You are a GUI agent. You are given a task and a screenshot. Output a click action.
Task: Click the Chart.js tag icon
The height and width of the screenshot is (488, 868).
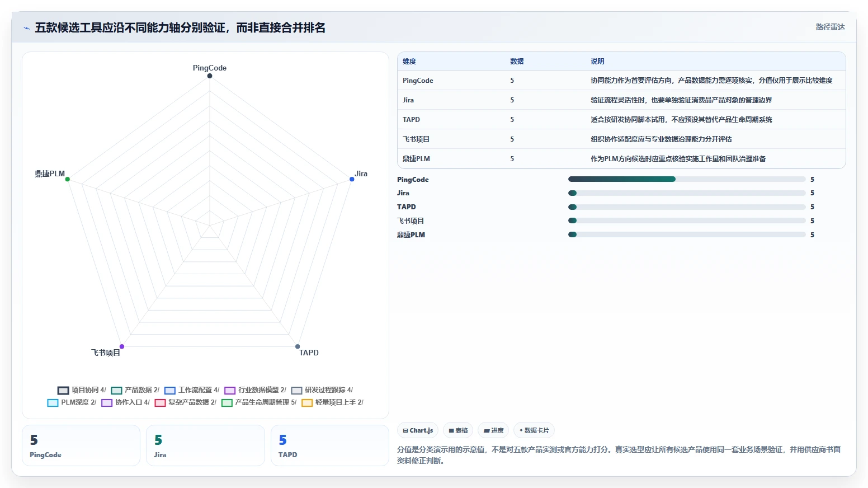pyautogui.click(x=405, y=430)
